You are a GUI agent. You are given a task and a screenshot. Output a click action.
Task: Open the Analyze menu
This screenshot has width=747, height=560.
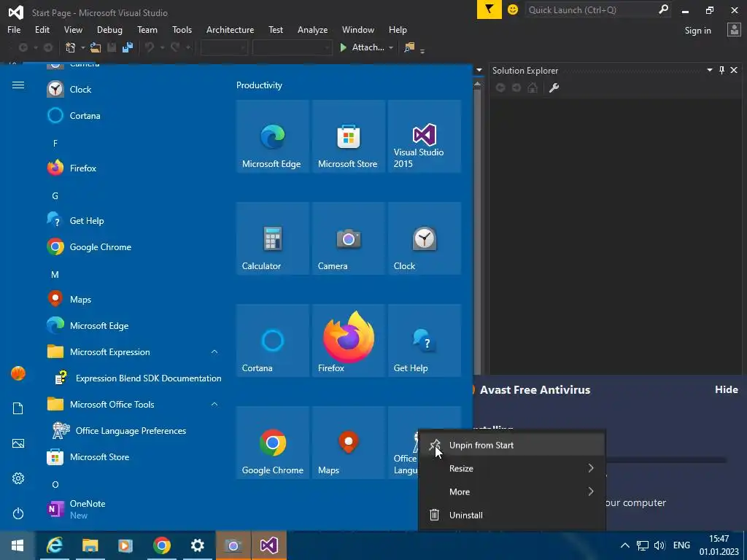click(x=312, y=29)
